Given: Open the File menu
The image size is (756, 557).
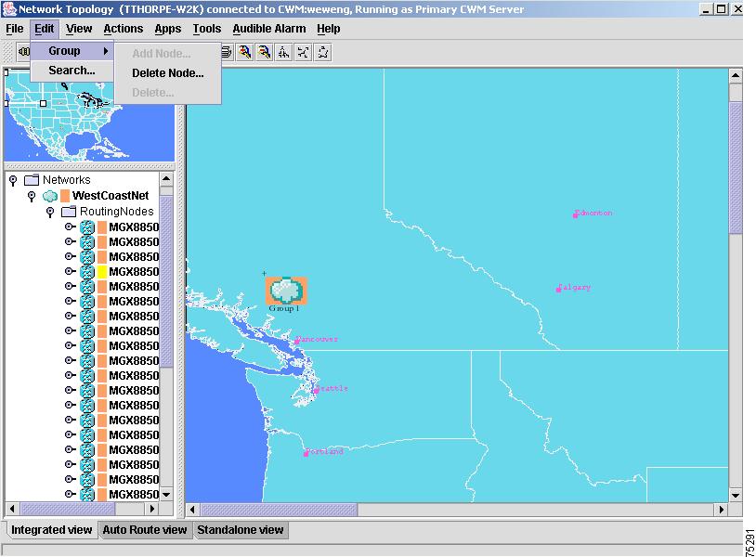Looking at the screenshot, I should click(x=15, y=29).
